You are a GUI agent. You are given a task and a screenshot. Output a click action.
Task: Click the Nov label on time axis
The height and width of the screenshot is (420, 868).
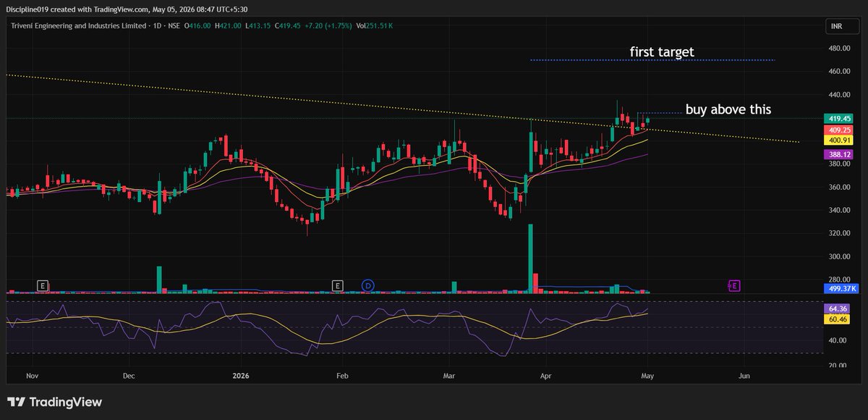(x=31, y=377)
